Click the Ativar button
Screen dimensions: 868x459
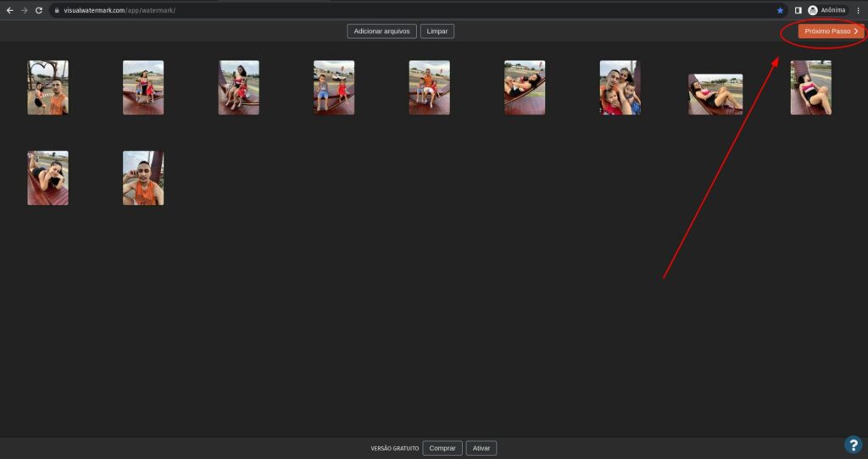click(481, 448)
